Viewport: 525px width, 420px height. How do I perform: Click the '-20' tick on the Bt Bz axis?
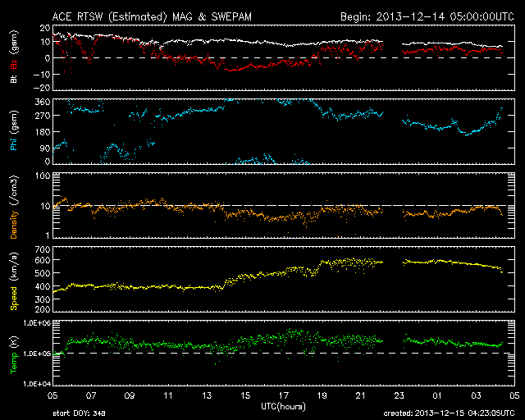[x=42, y=88]
